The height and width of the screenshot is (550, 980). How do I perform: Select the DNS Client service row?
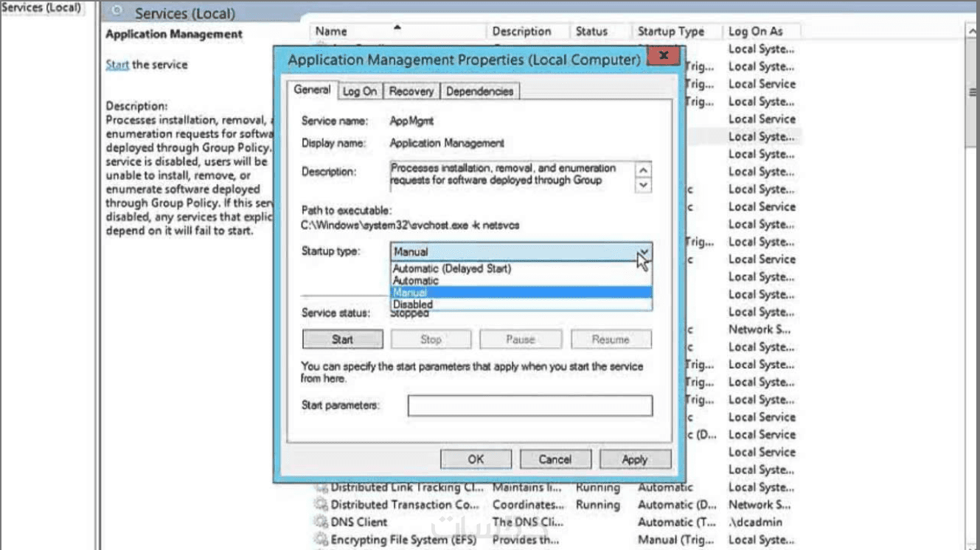coord(557,523)
